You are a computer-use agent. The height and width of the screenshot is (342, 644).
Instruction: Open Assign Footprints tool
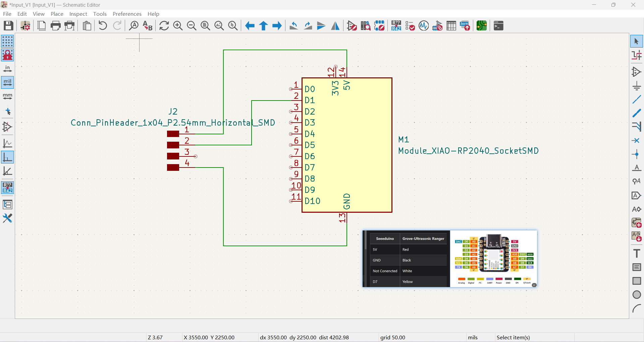tap(437, 26)
